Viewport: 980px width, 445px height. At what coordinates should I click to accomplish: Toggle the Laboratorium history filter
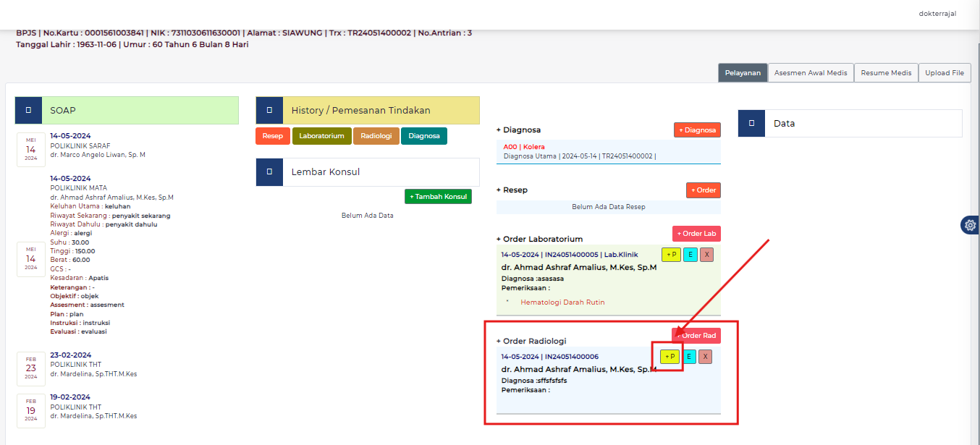click(321, 135)
